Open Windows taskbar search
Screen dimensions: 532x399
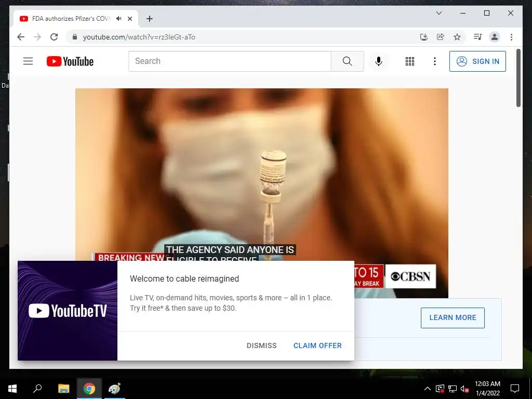[x=37, y=389]
